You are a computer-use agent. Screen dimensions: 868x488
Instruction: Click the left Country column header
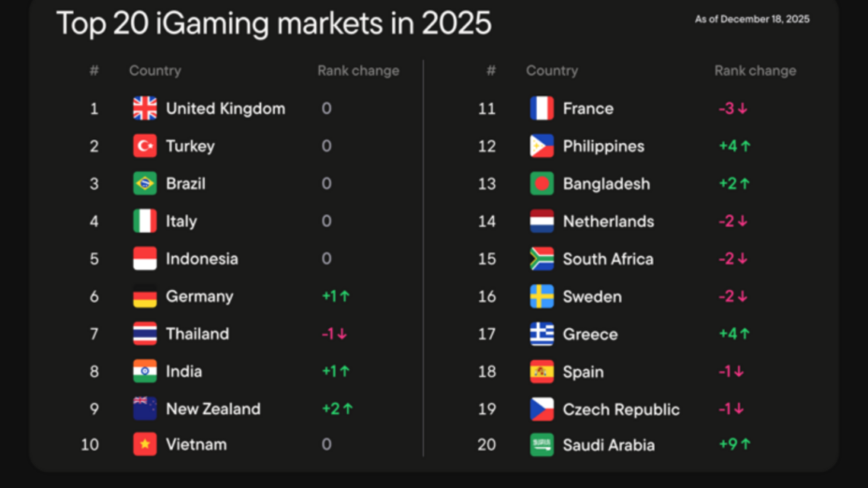(x=155, y=71)
